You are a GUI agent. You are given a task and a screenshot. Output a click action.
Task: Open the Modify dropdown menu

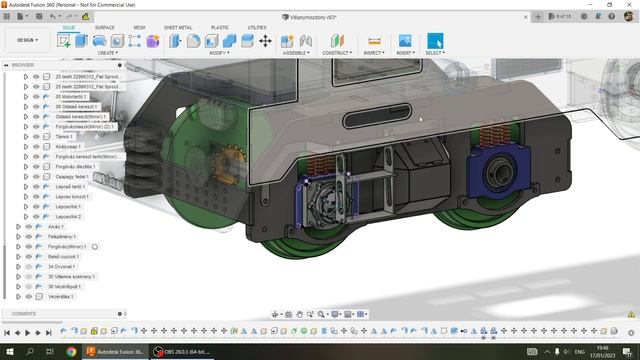pos(220,53)
